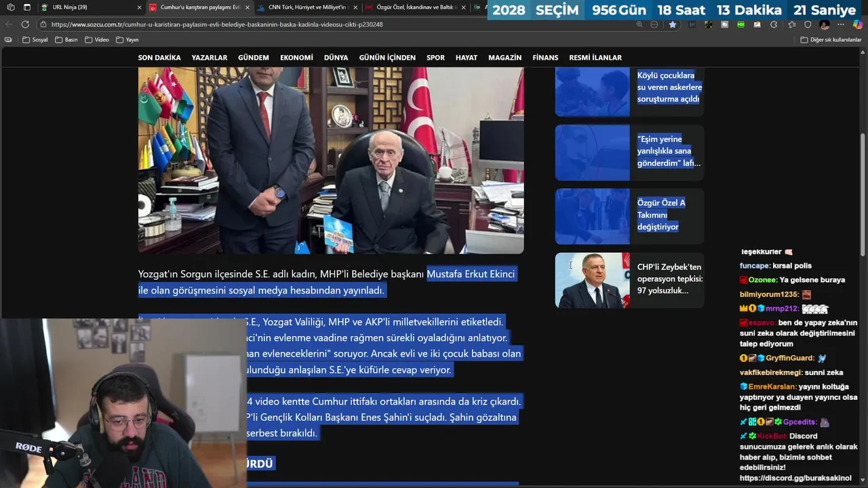Click discord.gg/buraksakinol link in chat

click(795, 478)
